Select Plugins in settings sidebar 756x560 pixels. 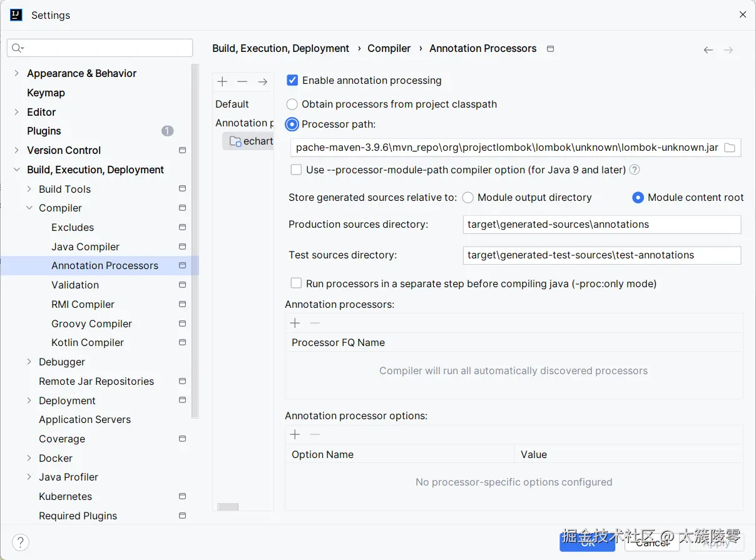44,131
